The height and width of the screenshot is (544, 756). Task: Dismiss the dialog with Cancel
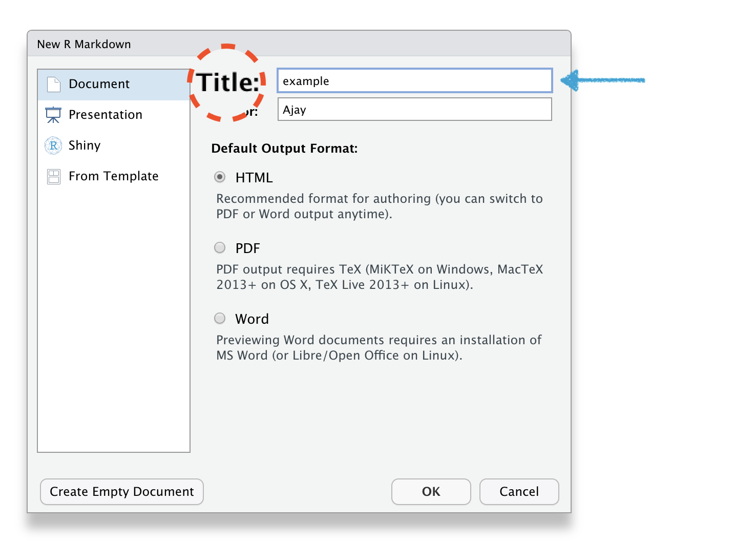pyautogui.click(x=518, y=492)
